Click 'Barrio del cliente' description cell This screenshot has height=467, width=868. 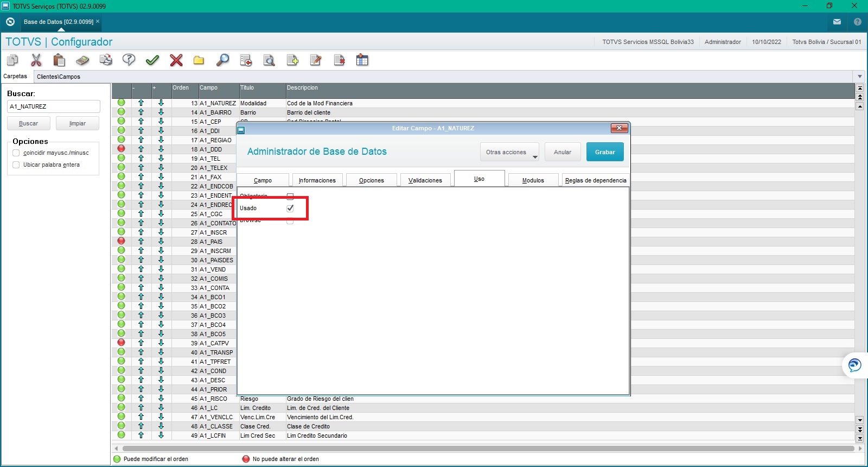point(309,112)
